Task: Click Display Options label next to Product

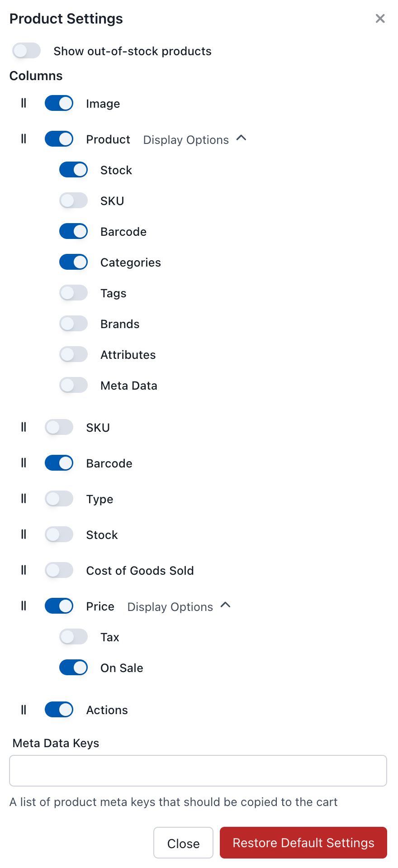Action: click(x=186, y=140)
